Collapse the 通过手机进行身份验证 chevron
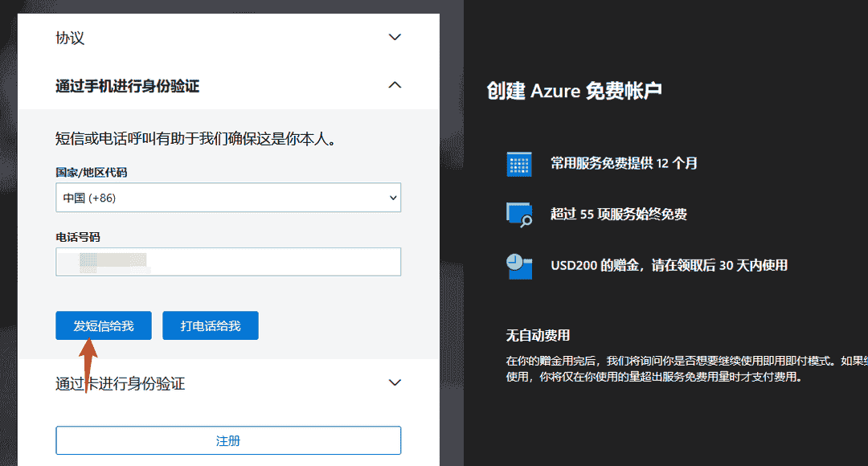Viewport: 868px width, 466px height. 395,85
